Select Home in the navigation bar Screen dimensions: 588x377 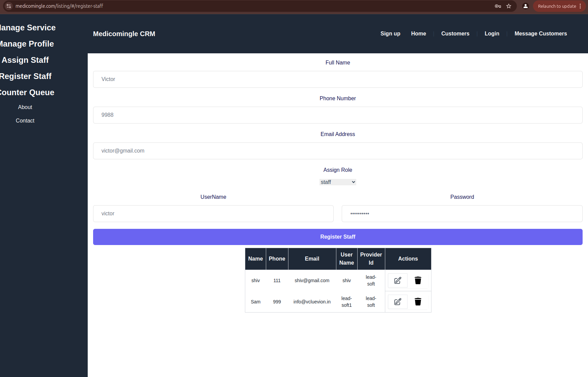418,33
